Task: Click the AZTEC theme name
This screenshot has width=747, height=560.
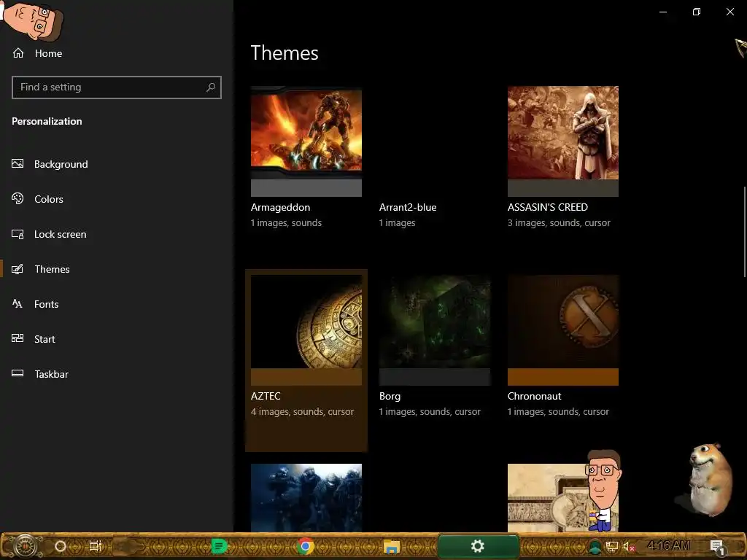Action: [266, 396]
